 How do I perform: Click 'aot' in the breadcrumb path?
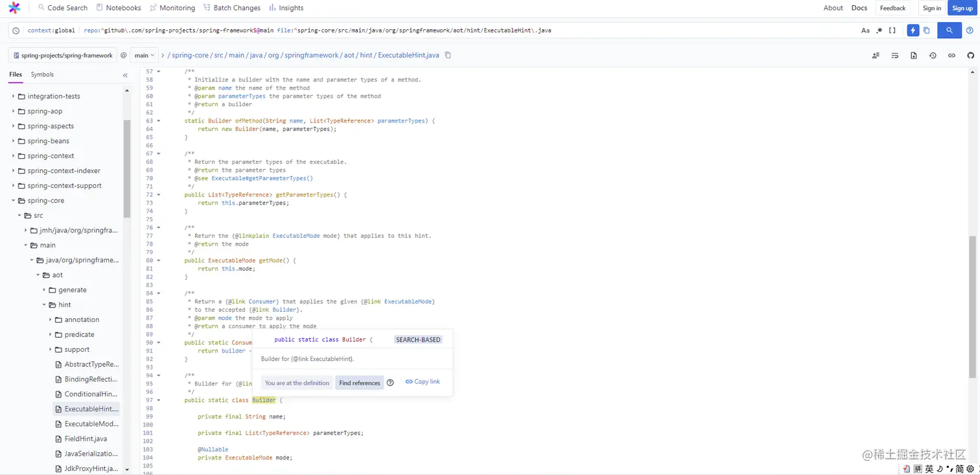pos(349,56)
